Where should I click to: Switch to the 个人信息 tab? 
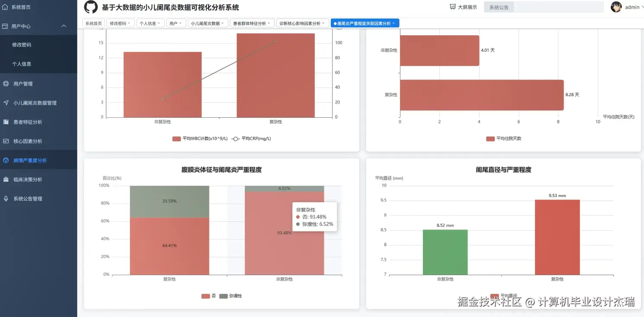click(x=150, y=23)
